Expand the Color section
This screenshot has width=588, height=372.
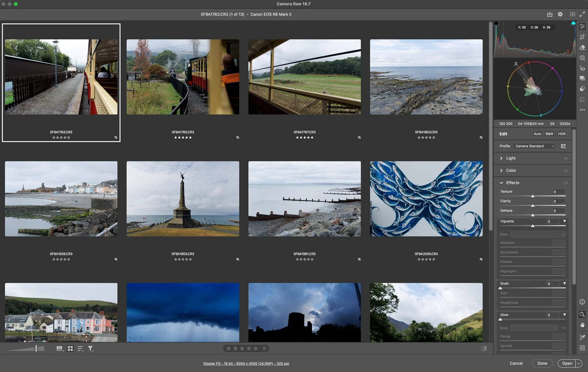pos(501,170)
